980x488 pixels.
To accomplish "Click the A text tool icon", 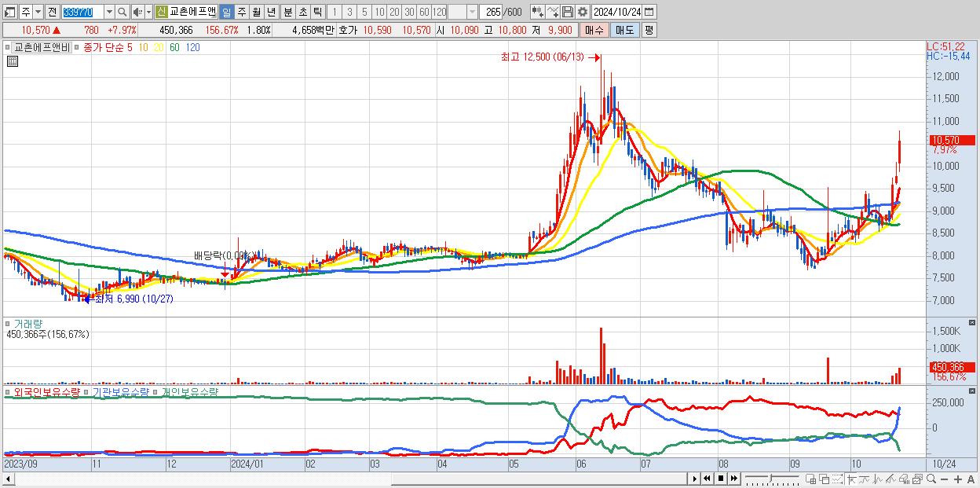I will coord(971,479).
